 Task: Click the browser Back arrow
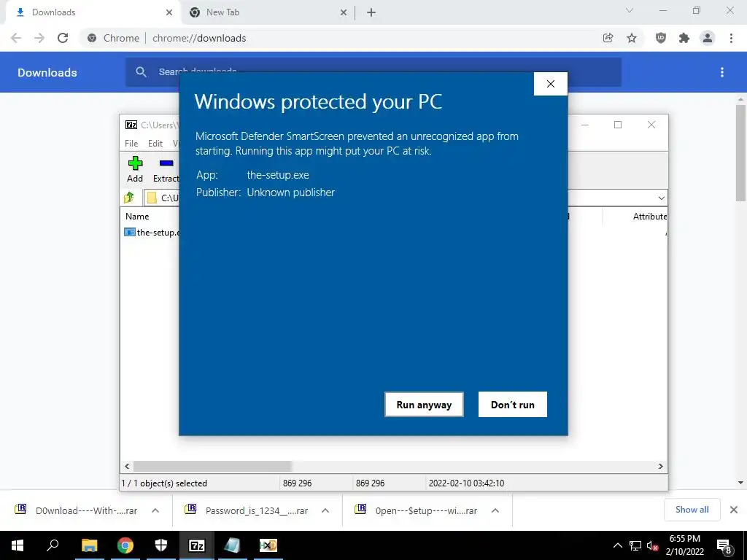click(x=16, y=38)
